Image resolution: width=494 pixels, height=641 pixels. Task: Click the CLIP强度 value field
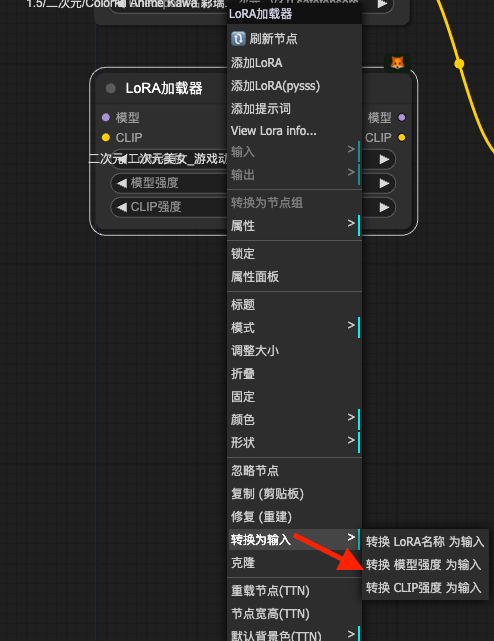pos(253,207)
